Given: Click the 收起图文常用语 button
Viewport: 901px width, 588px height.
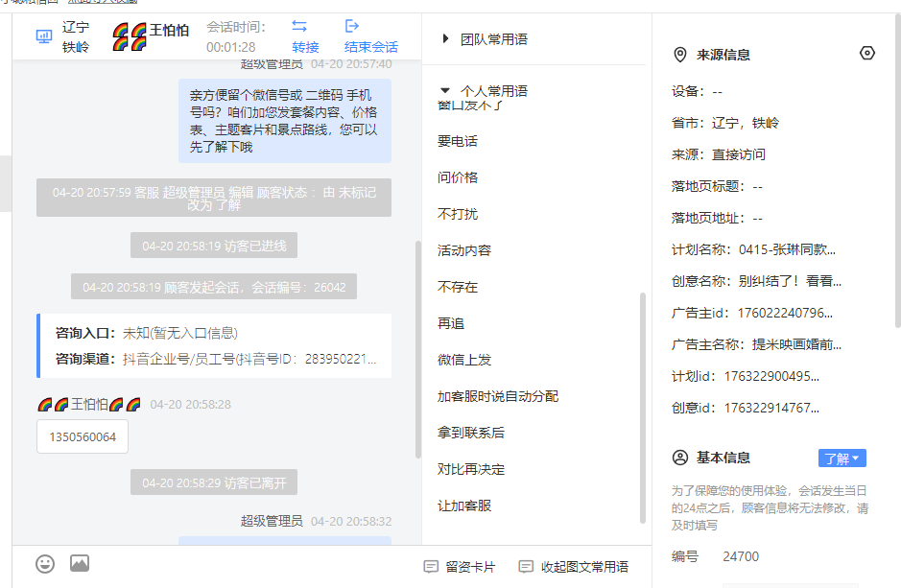Looking at the screenshot, I should 574,567.
